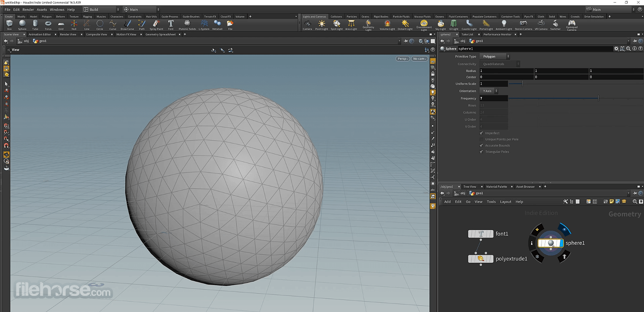Add a Camera from the shelf
Viewport: 644px width, 312px height.
[307, 25]
